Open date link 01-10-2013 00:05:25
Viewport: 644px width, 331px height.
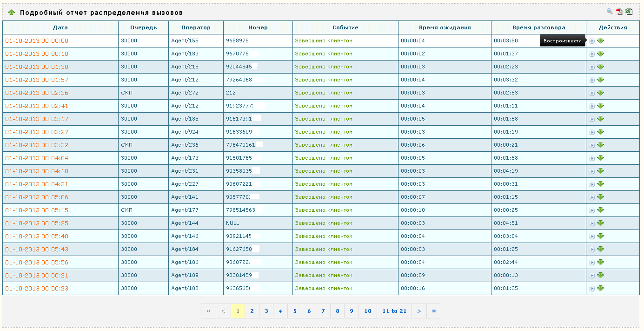[37, 223]
